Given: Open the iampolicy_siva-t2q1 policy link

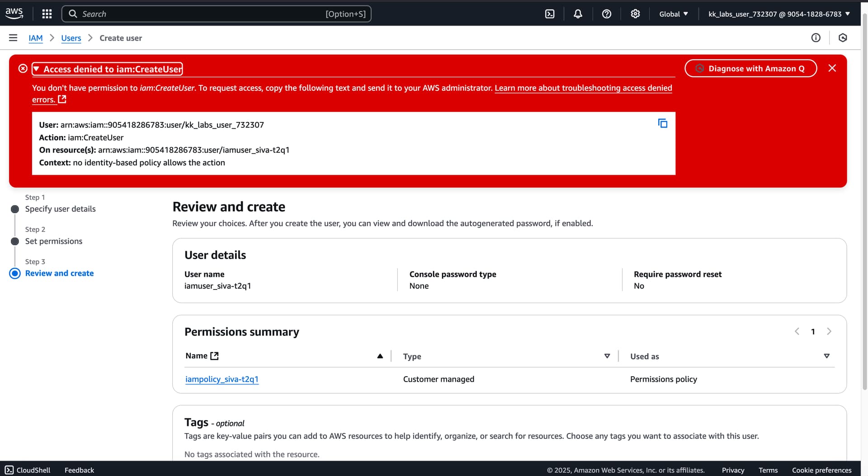Looking at the screenshot, I should tap(222, 379).
